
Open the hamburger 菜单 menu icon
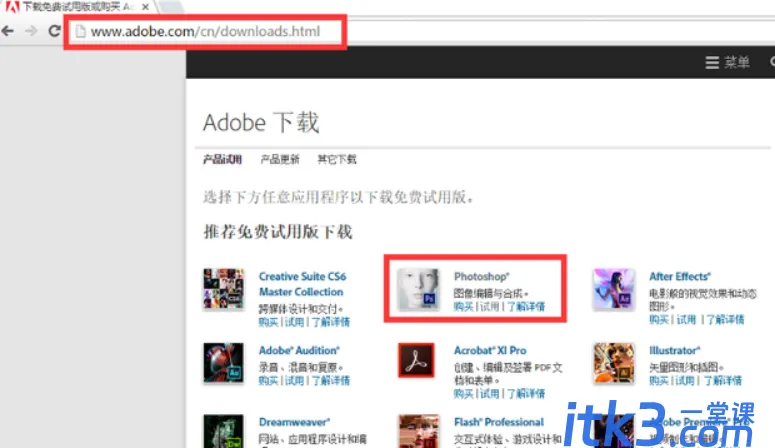[712, 63]
